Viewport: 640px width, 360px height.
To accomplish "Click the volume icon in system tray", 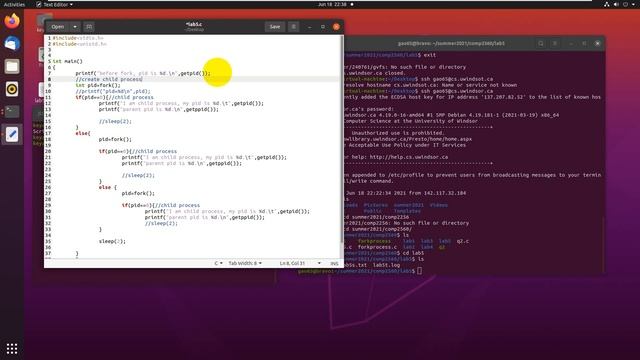I will [616, 4].
